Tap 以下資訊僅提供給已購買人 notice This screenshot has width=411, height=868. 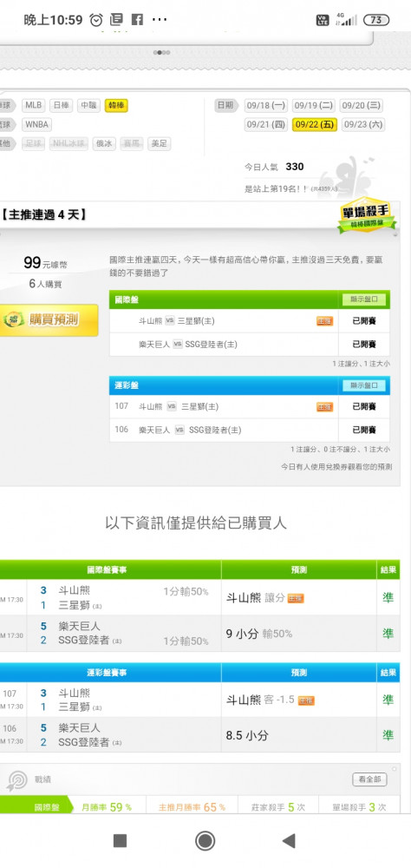[x=196, y=523]
